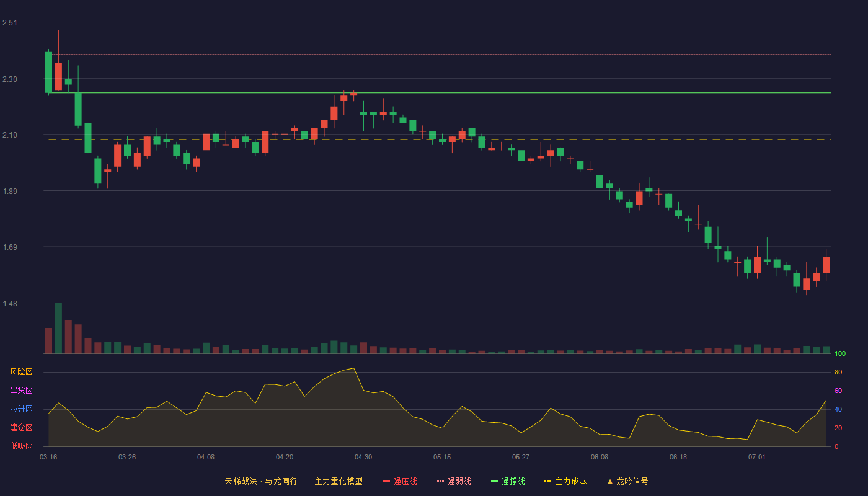Click the 06-18 date label

coord(678,457)
